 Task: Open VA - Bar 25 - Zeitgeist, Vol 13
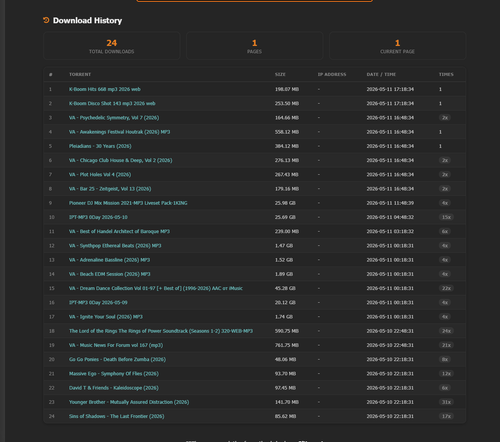click(x=110, y=189)
